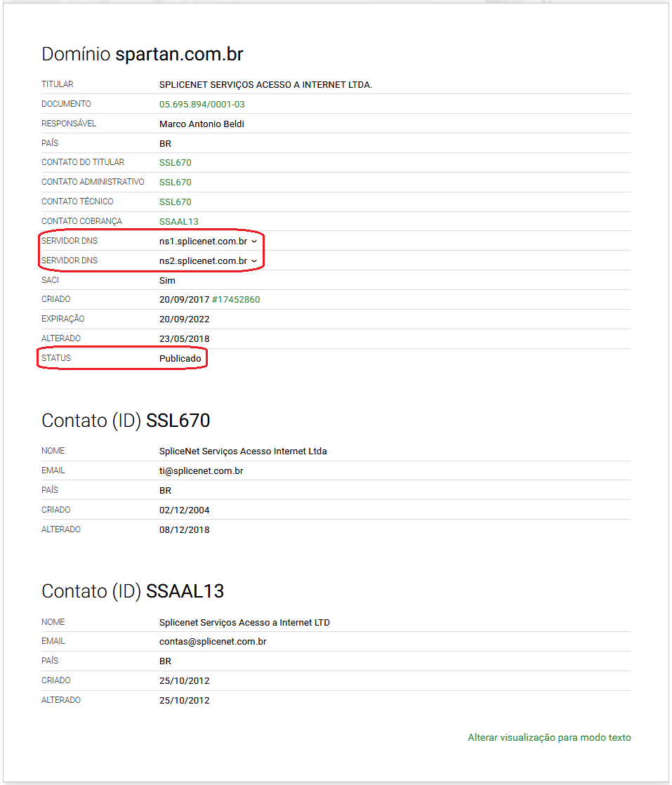672x785 pixels.
Task: Open document number 05.695.894/0001-03 link
Action: pyautogui.click(x=202, y=105)
